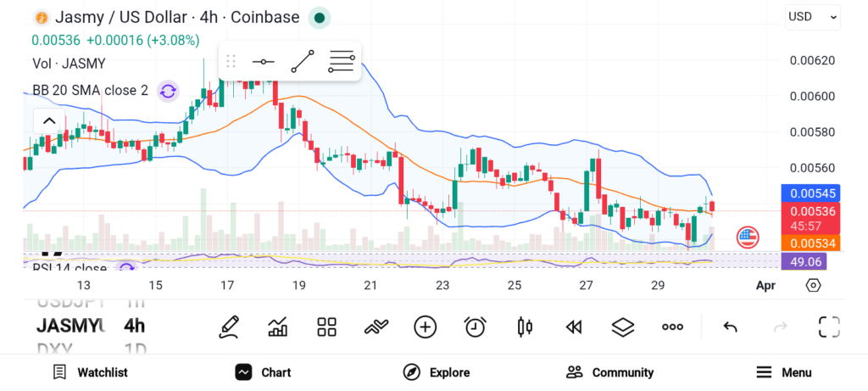This screenshot has width=868, height=391.
Task: Click the BB indicator refresh icon
Action: 168,91
